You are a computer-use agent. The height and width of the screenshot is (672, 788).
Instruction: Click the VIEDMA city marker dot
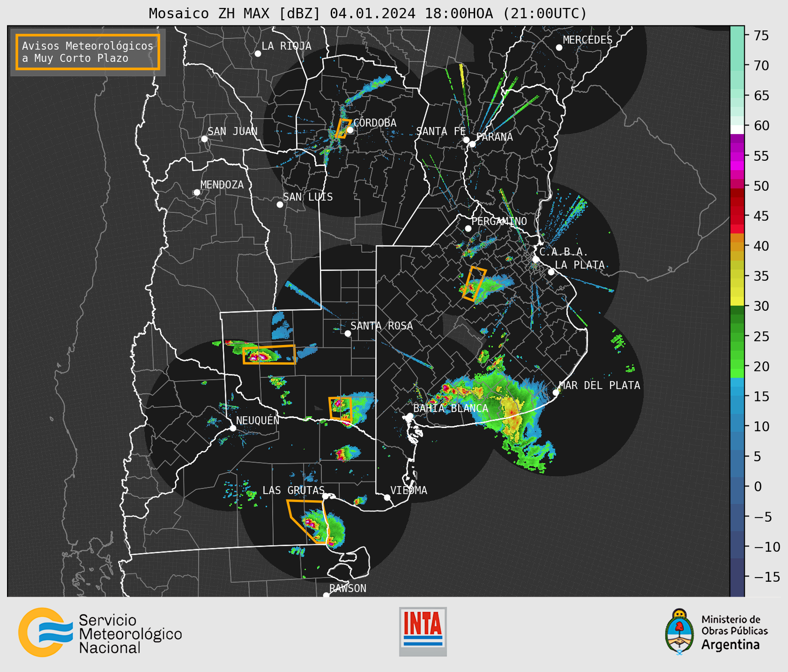(x=387, y=498)
